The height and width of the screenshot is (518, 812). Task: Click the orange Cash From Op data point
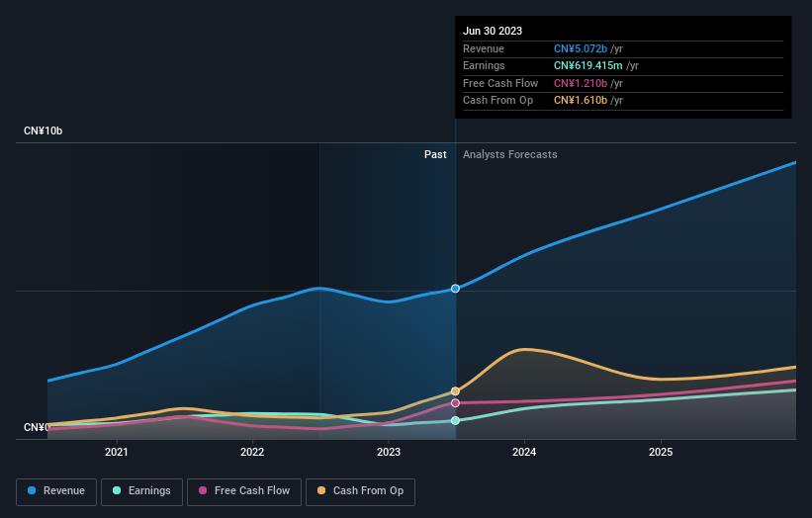pyautogui.click(x=455, y=391)
